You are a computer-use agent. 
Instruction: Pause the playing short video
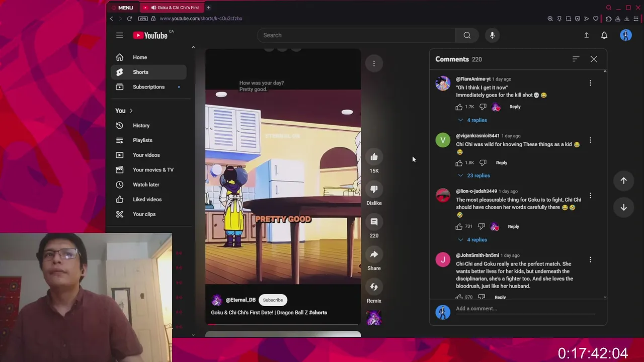click(283, 187)
